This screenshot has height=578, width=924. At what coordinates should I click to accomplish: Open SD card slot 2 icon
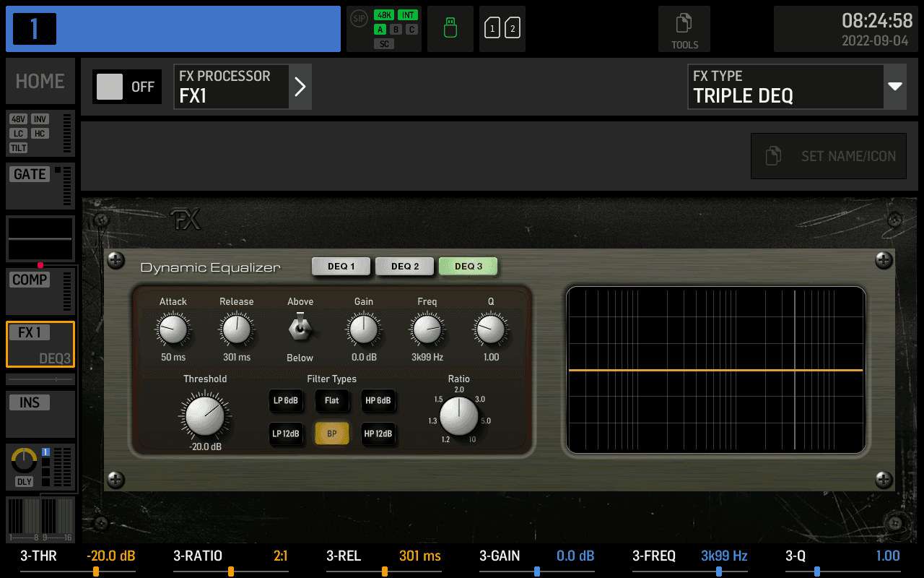[x=513, y=29]
